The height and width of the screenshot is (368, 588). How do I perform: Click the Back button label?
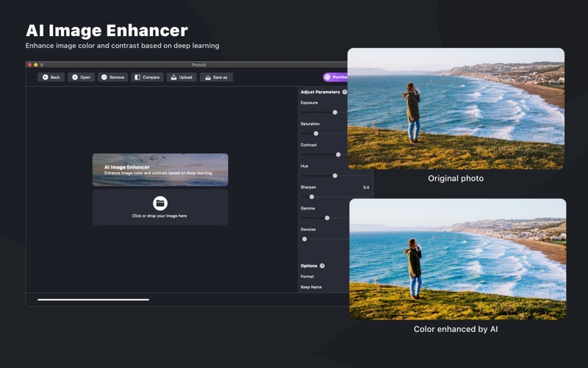click(55, 77)
